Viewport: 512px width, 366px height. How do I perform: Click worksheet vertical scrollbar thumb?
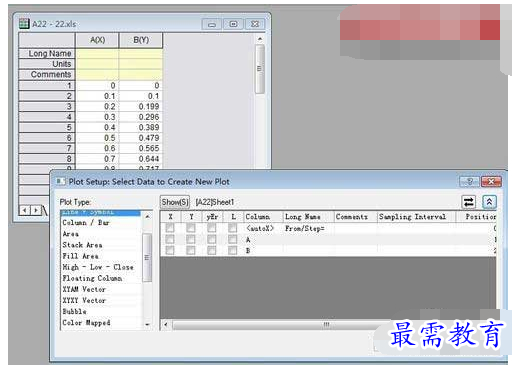[x=260, y=69]
